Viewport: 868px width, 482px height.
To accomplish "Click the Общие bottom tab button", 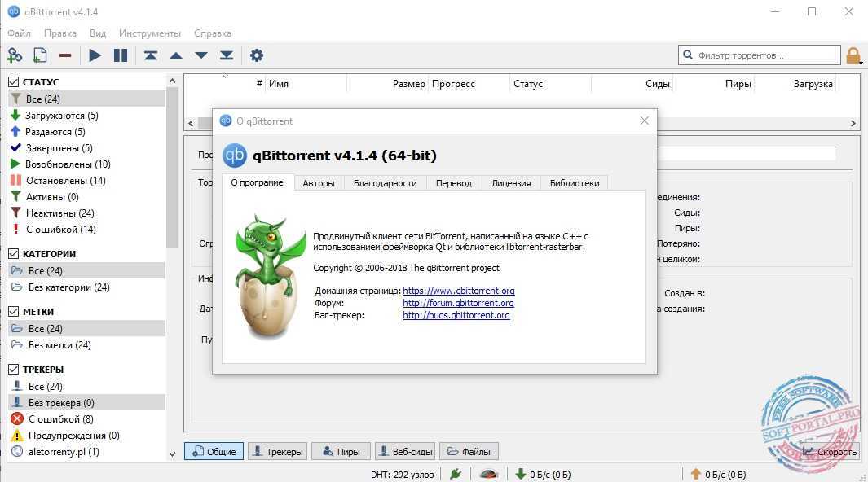I will (214, 451).
